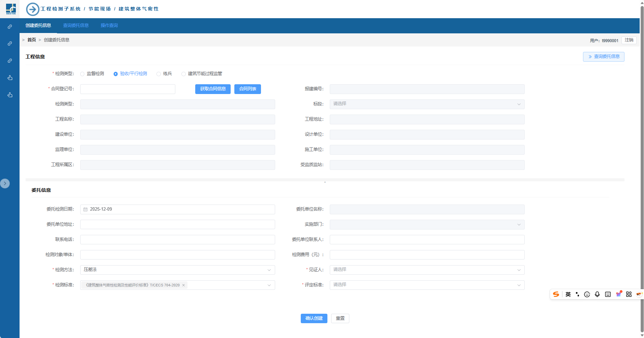644x338 pixels.
Task: Remove the T/CECS 704-2020 standard tag
Action: click(183, 285)
